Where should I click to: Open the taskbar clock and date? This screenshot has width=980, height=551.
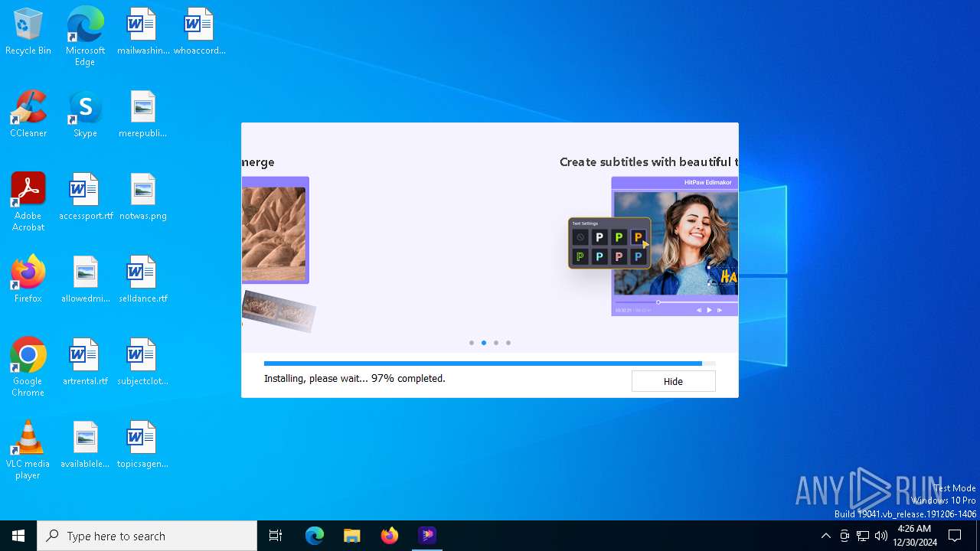[914, 536]
